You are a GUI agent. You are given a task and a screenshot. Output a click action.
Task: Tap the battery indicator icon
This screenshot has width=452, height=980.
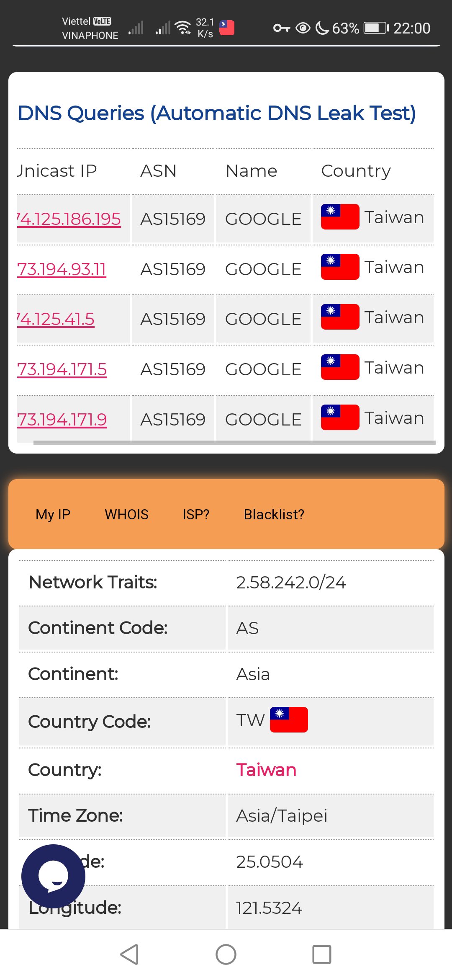[376, 28]
